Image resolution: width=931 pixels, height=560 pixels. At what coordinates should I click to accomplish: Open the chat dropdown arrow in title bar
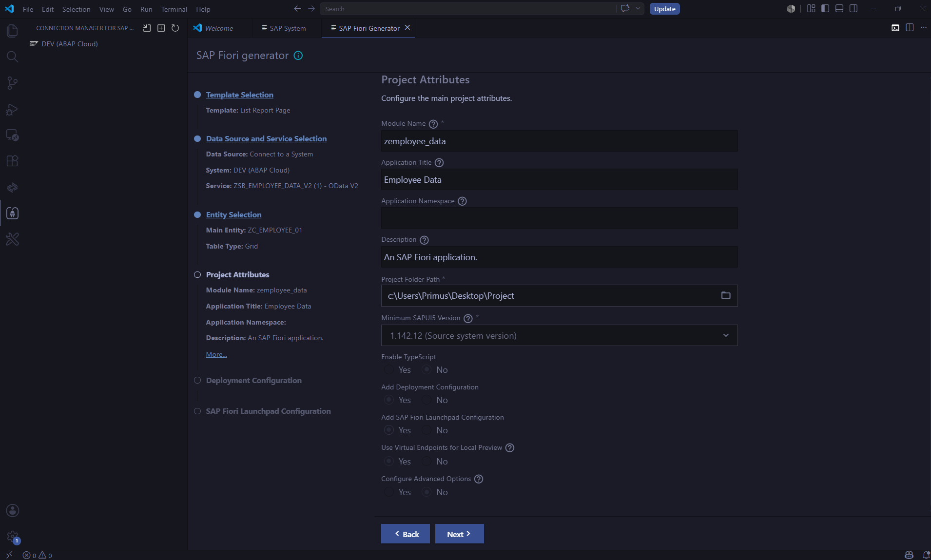638,9
